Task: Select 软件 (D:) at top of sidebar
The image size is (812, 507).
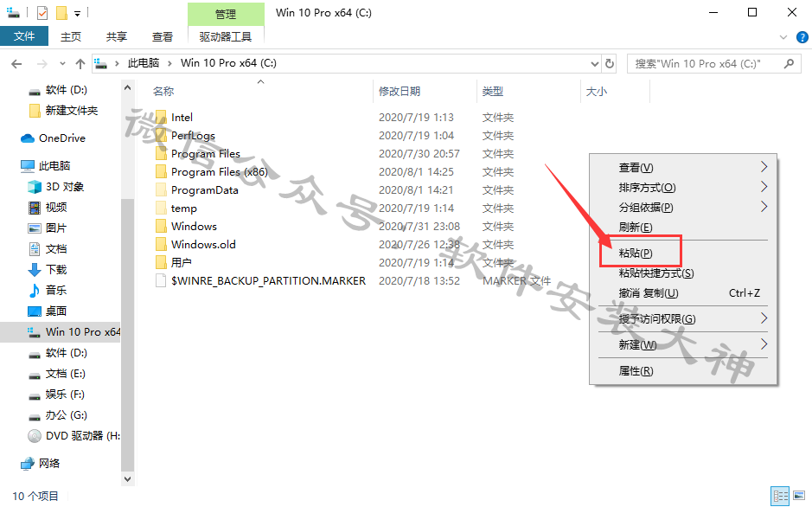Action: (x=67, y=90)
